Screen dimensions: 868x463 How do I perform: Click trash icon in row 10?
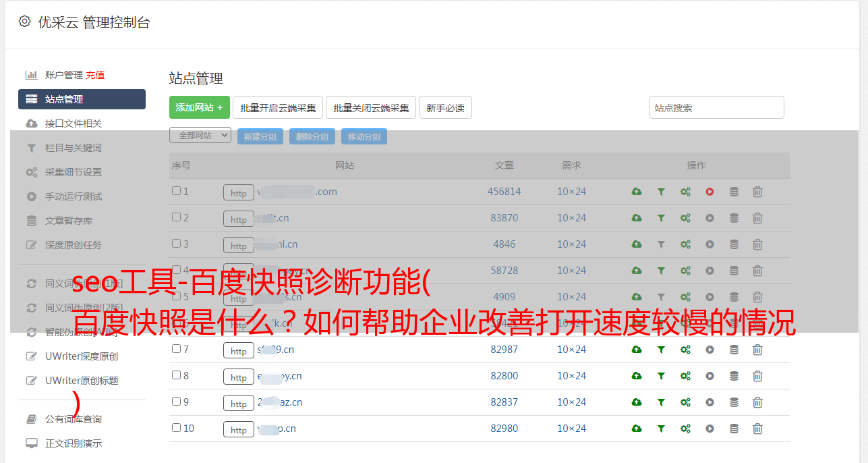757,429
